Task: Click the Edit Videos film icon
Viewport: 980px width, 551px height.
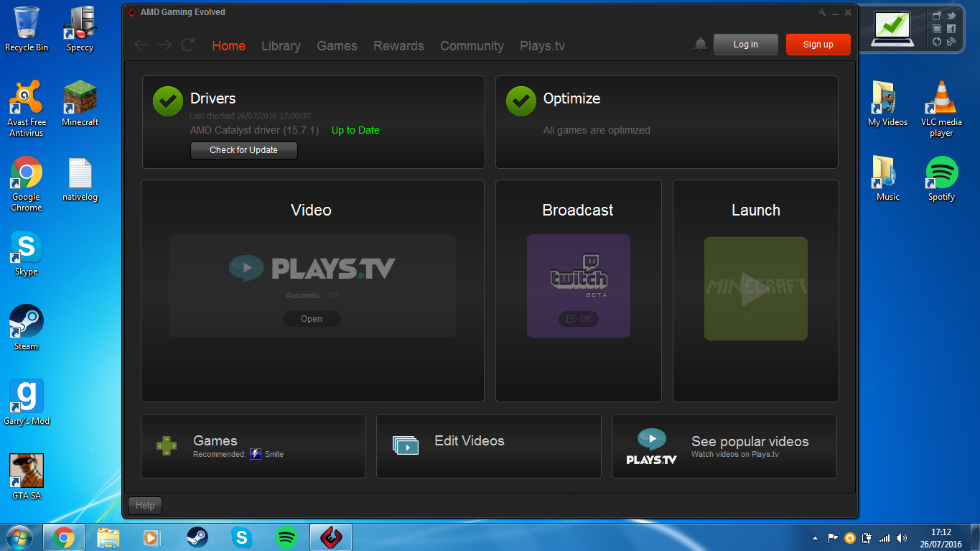Action: [406, 445]
